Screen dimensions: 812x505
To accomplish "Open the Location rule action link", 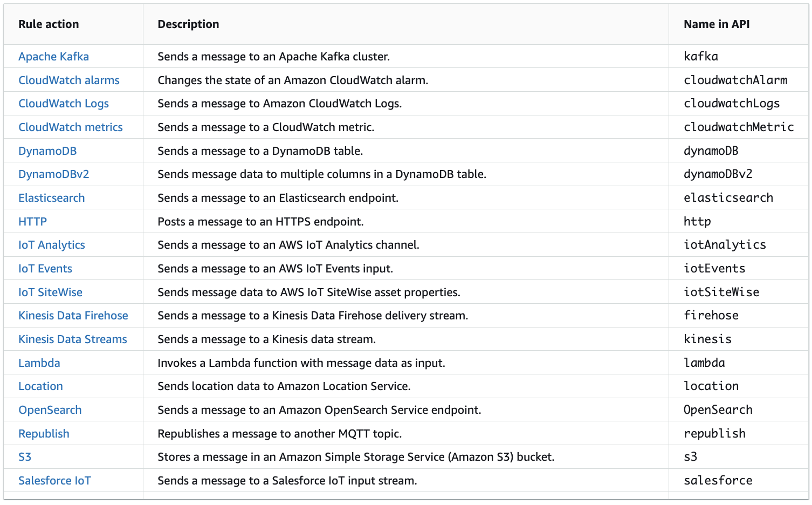I will coord(40,386).
